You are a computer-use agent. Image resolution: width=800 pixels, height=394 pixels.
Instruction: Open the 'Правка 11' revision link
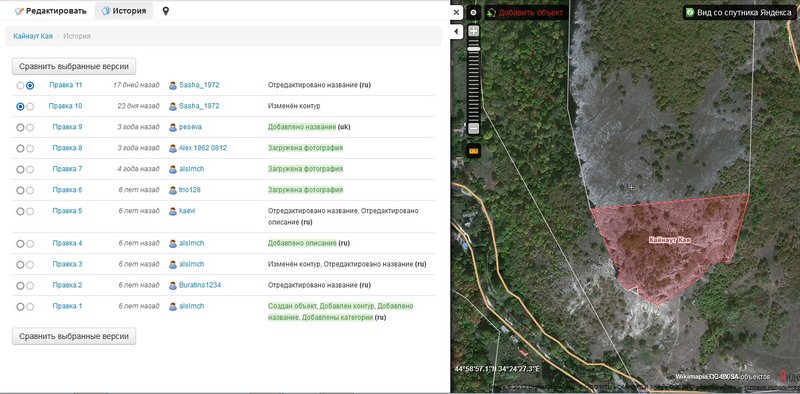pyautogui.click(x=65, y=85)
